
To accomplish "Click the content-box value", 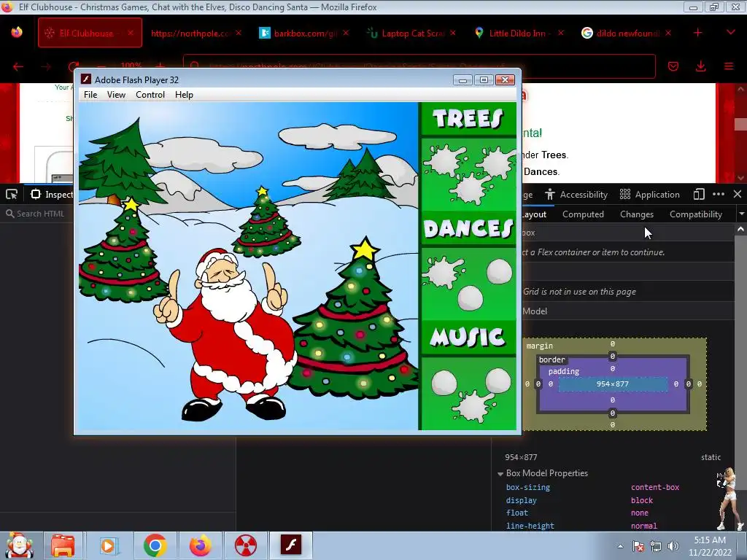I will 655,487.
